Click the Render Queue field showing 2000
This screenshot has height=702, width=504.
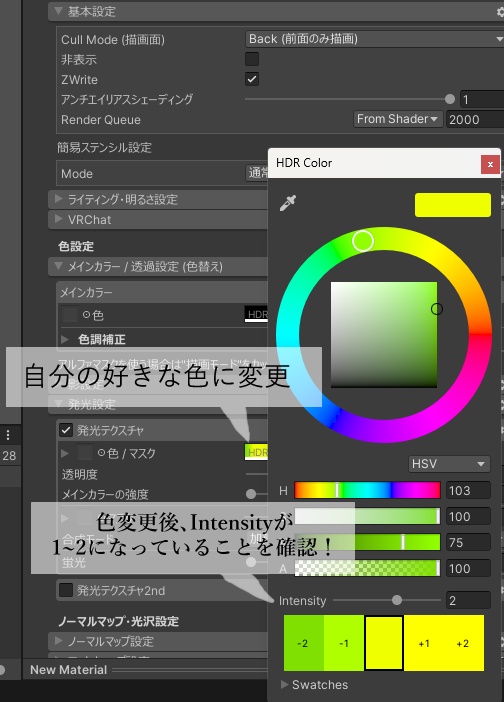pyautogui.click(x=475, y=119)
